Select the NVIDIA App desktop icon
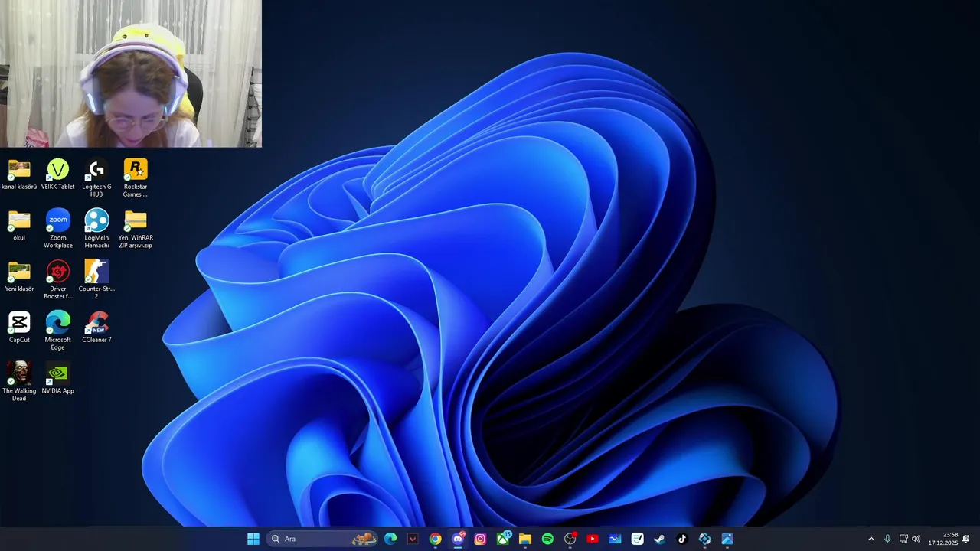 [58, 379]
